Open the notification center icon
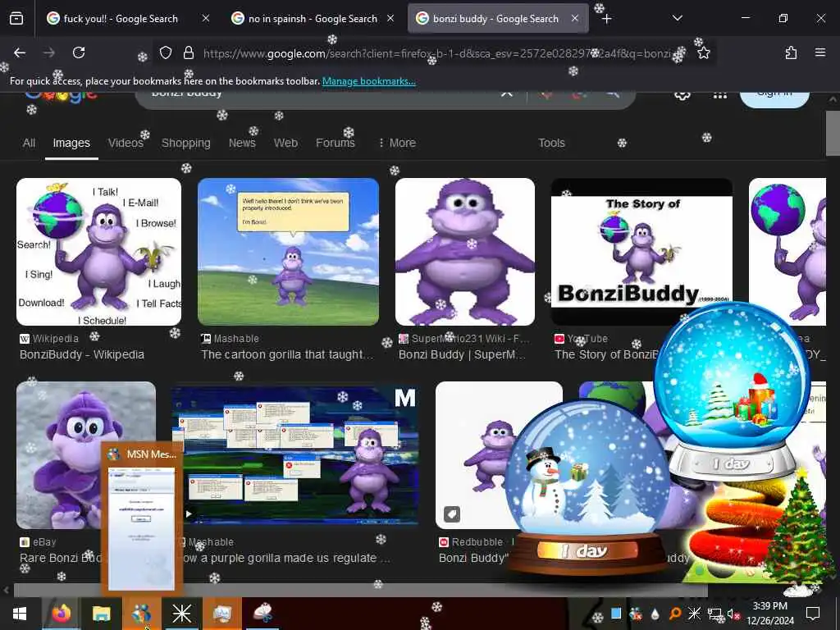The height and width of the screenshot is (630, 840). click(x=813, y=614)
